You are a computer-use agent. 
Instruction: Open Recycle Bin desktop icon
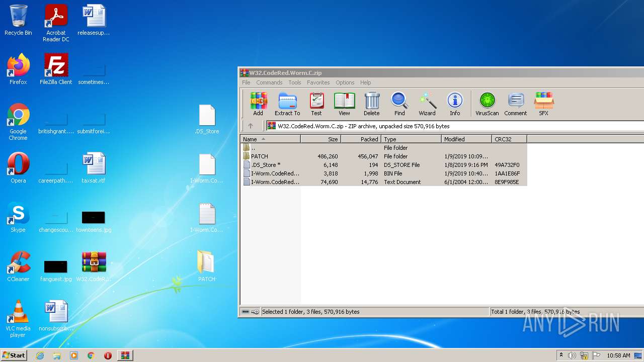click(x=18, y=20)
